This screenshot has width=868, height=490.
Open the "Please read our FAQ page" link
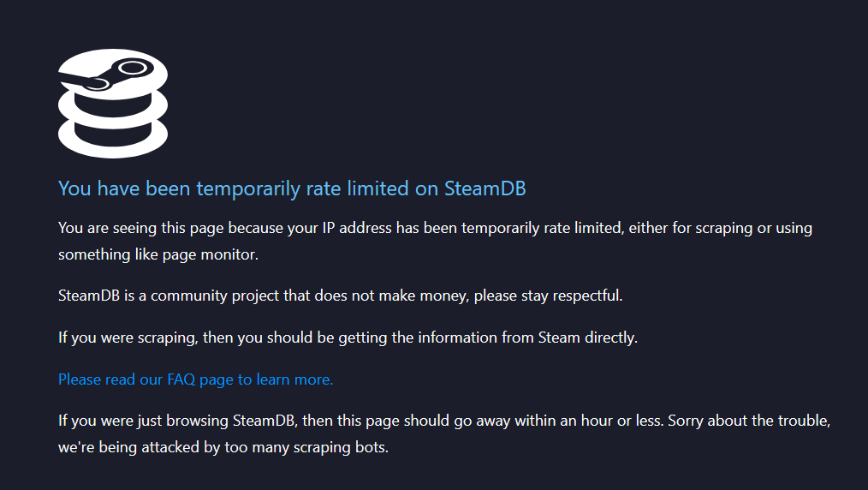pyautogui.click(x=195, y=379)
